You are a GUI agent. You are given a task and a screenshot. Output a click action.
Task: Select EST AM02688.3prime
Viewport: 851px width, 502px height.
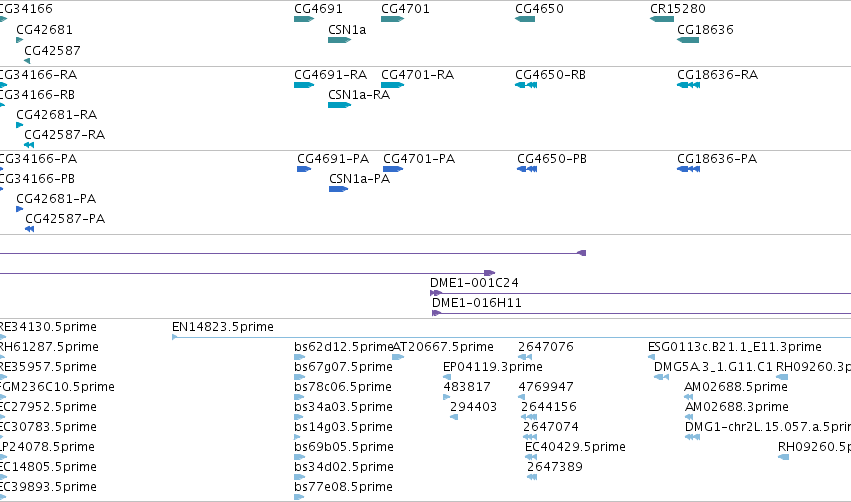[x=736, y=407]
